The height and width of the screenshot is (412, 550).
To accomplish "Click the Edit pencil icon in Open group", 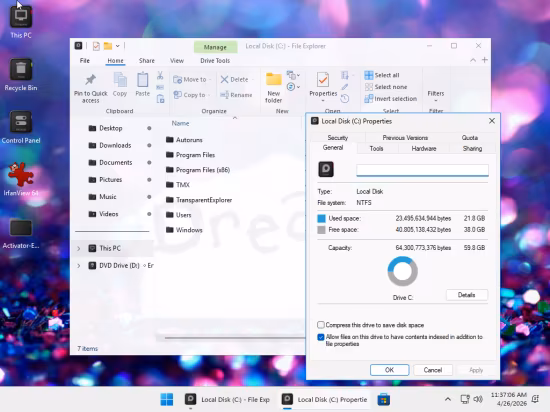I will [x=345, y=87].
